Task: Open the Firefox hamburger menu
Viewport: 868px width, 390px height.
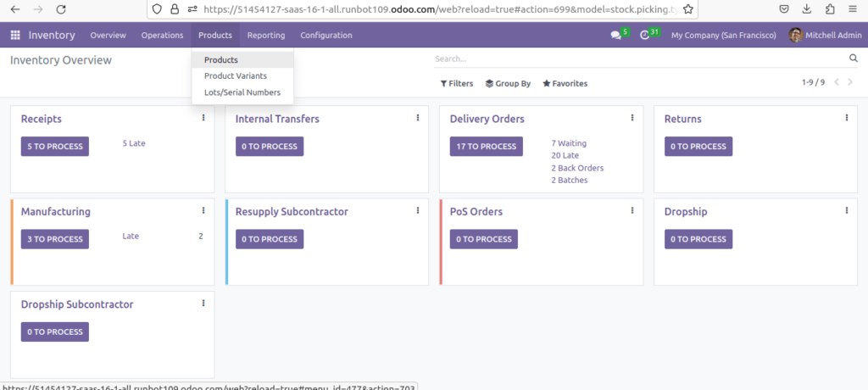Action: pyautogui.click(x=852, y=8)
